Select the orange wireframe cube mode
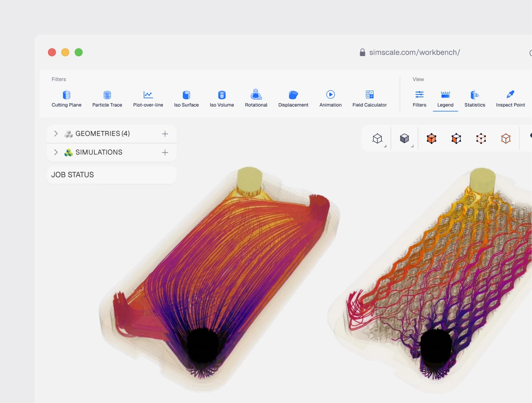Screen dimensions: 532x403 point(506,139)
